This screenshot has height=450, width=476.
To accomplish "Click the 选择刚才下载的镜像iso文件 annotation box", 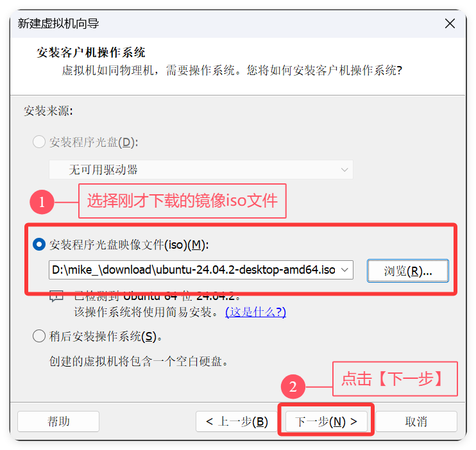I will [182, 201].
